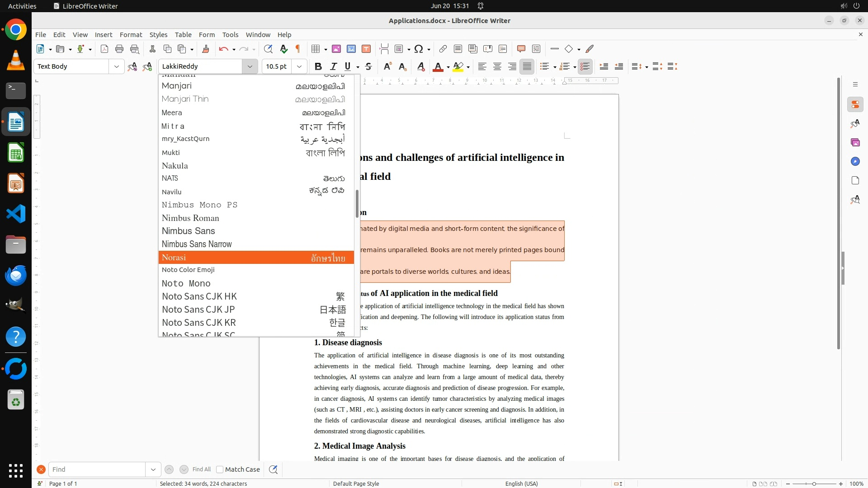Open the Special Character icon
The height and width of the screenshot is (488, 868).
click(419, 49)
